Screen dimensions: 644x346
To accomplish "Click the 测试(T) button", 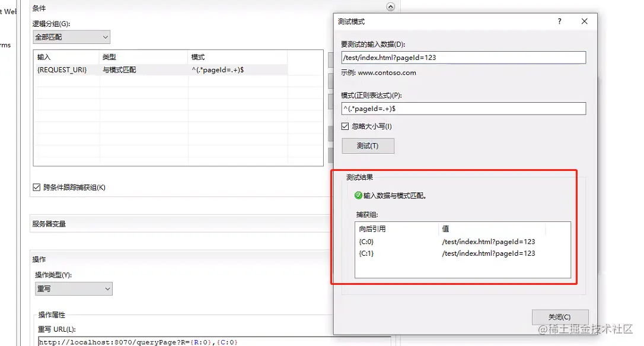I will [x=368, y=146].
